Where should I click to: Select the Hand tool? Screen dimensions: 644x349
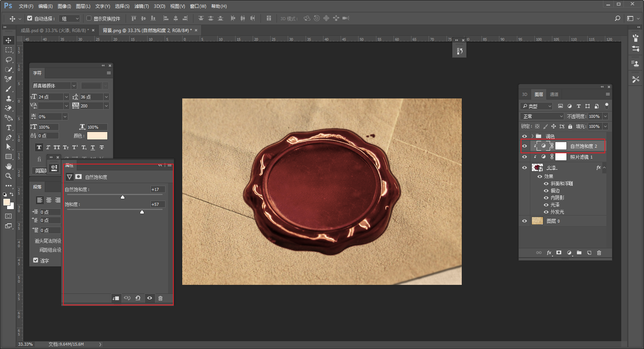pos(9,166)
